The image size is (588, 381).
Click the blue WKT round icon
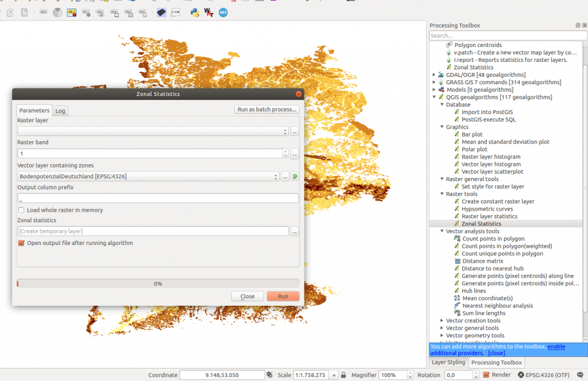(223, 12)
